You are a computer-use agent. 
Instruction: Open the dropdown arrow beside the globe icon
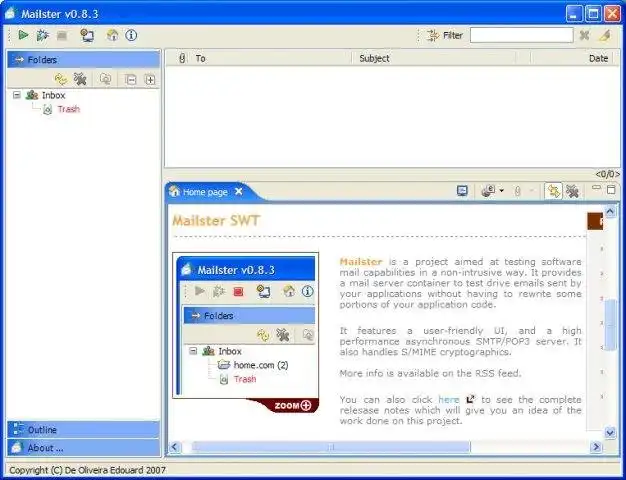coord(502,191)
